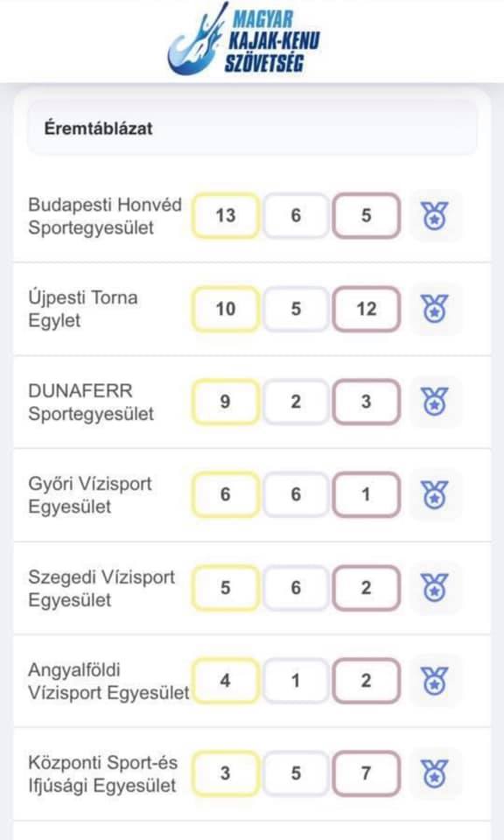This screenshot has height=840, width=504.
Task: Select Újpesti Torna Egylet bronze count 12
Action: tap(367, 309)
